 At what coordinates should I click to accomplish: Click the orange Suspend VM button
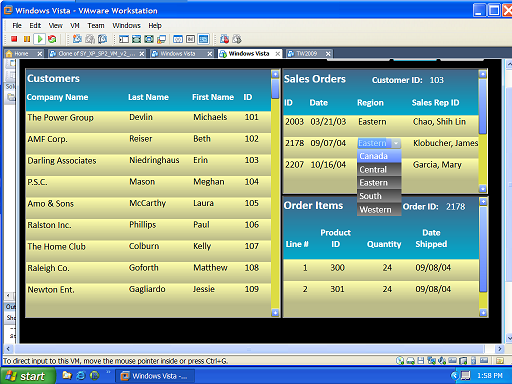pos(27,39)
